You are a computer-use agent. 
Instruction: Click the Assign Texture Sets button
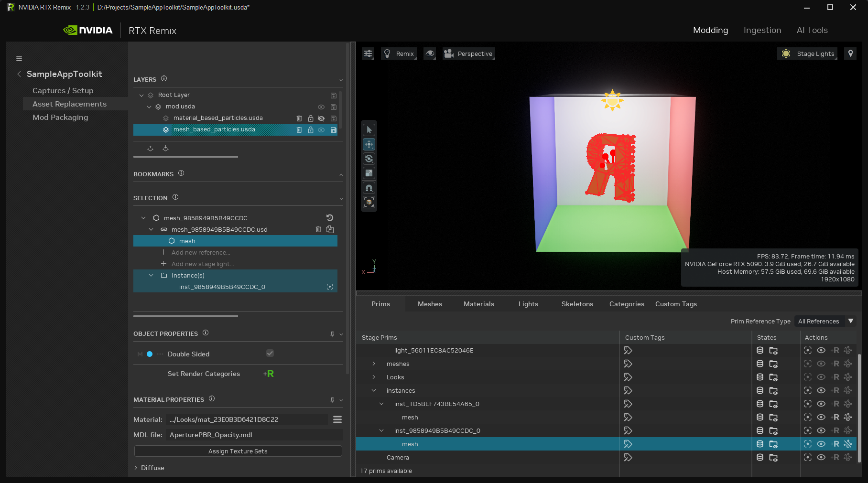pyautogui.click(x=238, y=451)
